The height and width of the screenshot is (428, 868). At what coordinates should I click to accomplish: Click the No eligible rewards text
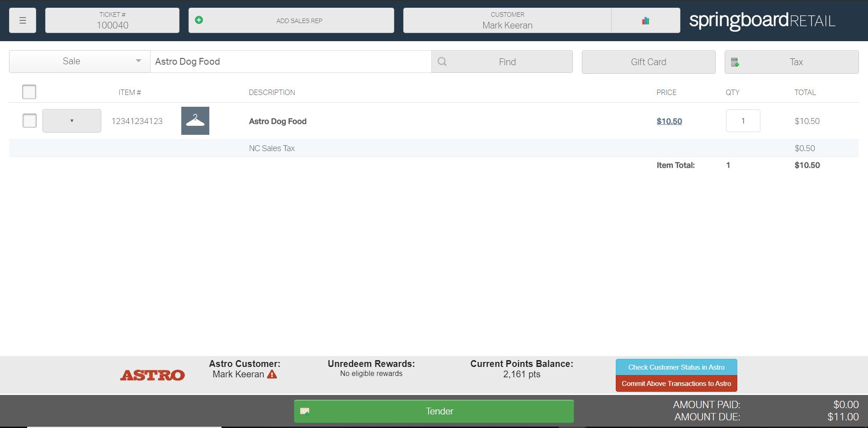point(371,374)
